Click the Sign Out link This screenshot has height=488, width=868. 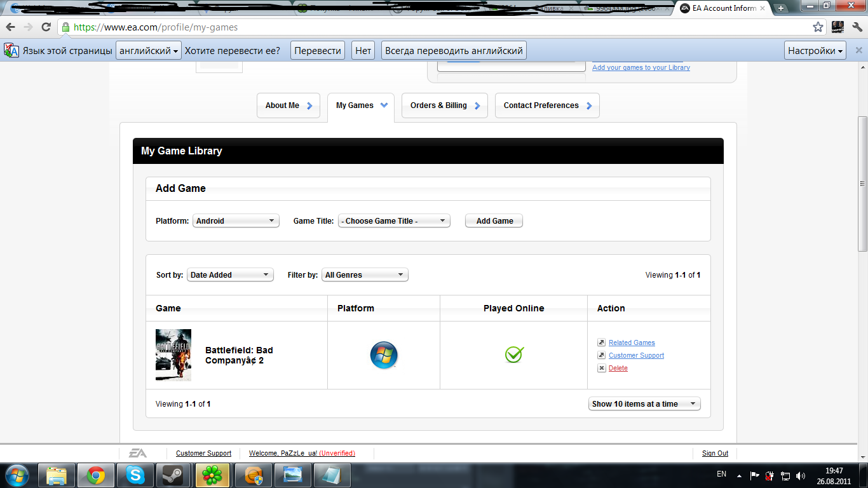[x=715, y=453]
